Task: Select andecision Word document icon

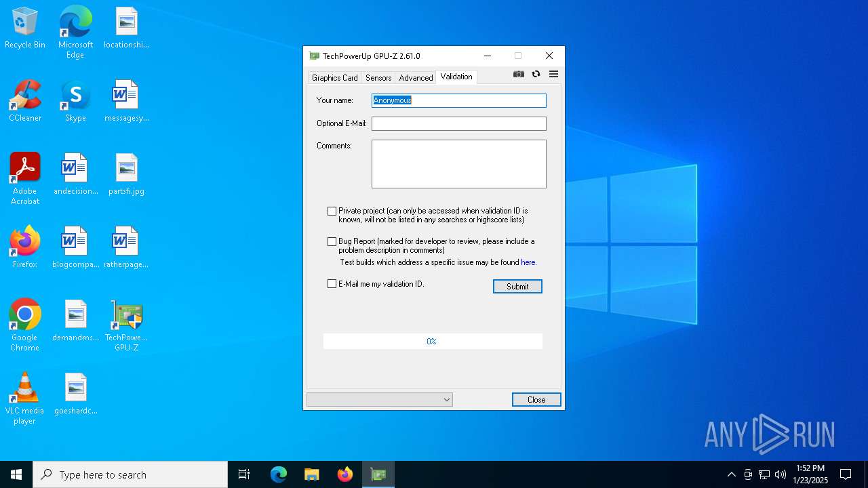Action: [x=75, y=175]
